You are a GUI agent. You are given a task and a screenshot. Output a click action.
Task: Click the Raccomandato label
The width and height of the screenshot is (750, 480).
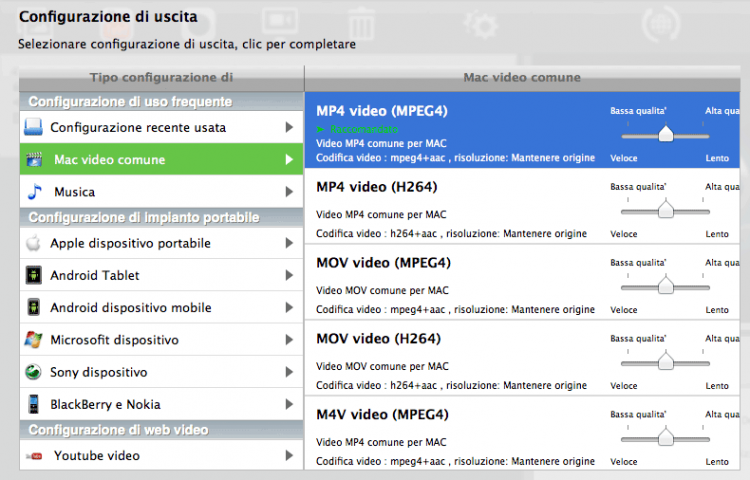[364, 129]
